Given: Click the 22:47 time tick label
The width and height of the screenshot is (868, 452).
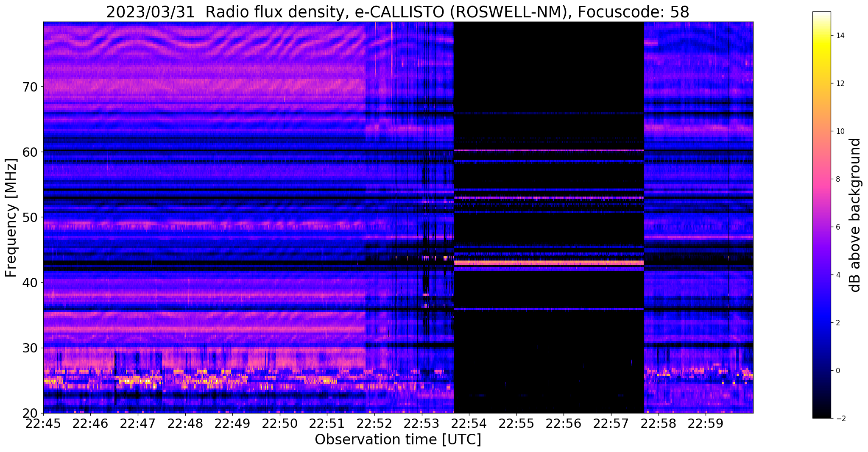Looking at the screenshot, I should (x=138, y=423).
